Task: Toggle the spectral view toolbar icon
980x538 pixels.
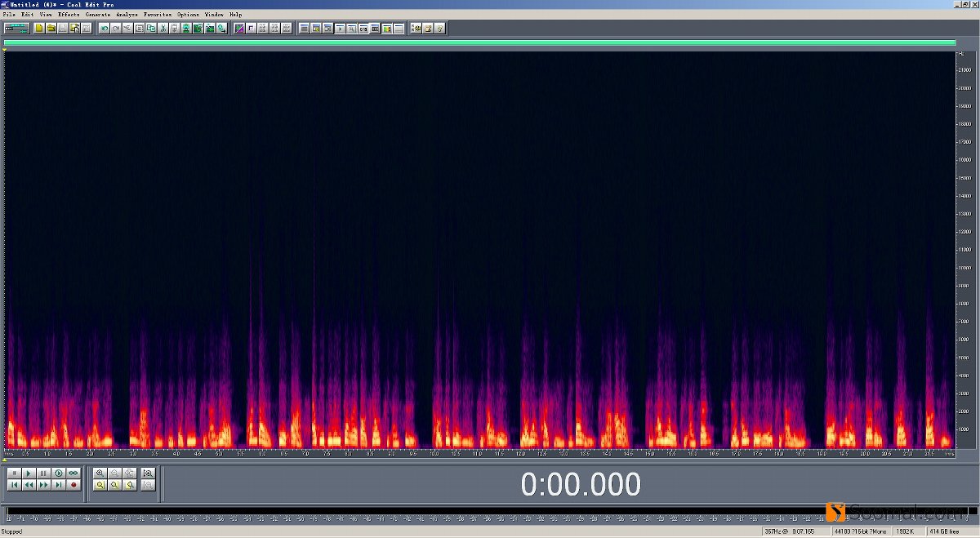Action: (x=239, y=28)
